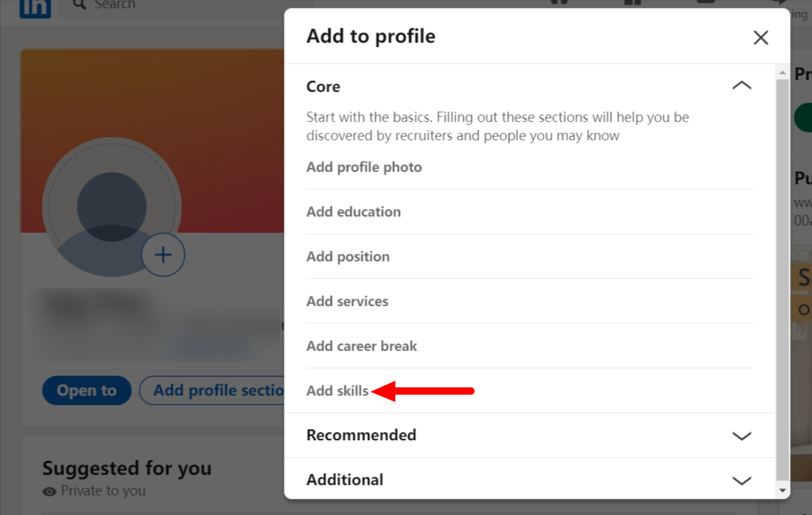Screen dimensions: 812x515
Task: Select Add services item
Action: point(347,301)
